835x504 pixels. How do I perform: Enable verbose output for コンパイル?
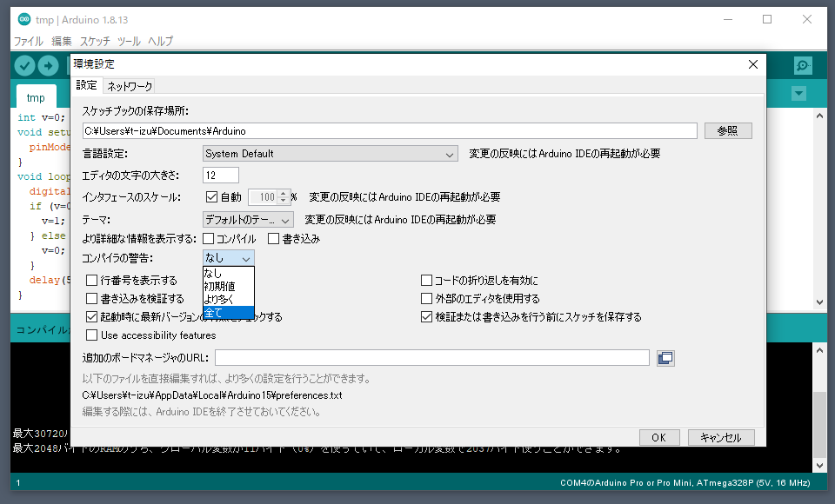[x=209, y=239]
